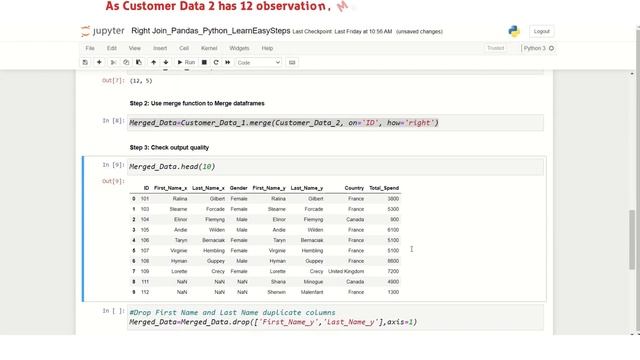Restart the kernel icon
This screenshot has height=360, width=640.
tap(216, 62)
